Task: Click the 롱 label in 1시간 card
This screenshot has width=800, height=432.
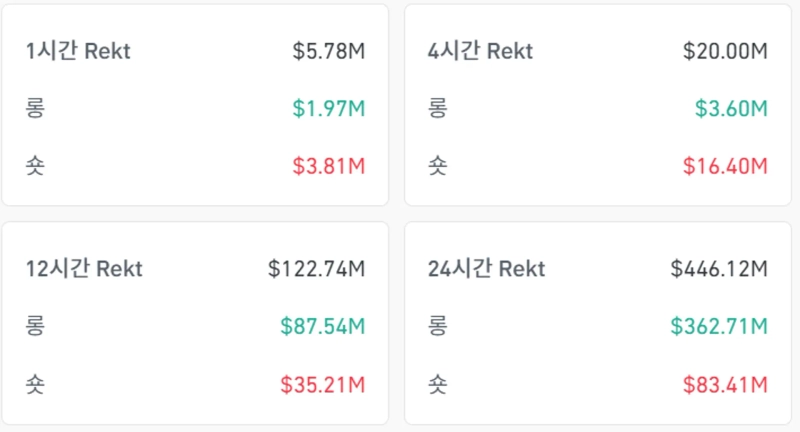Action: coord(36,108)
